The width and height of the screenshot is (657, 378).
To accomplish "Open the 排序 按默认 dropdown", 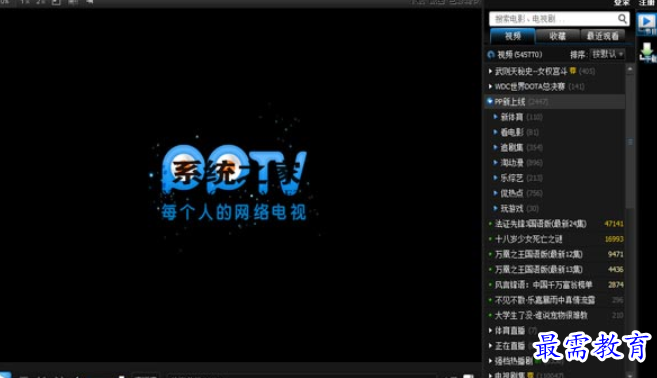I will click(607, 54).
